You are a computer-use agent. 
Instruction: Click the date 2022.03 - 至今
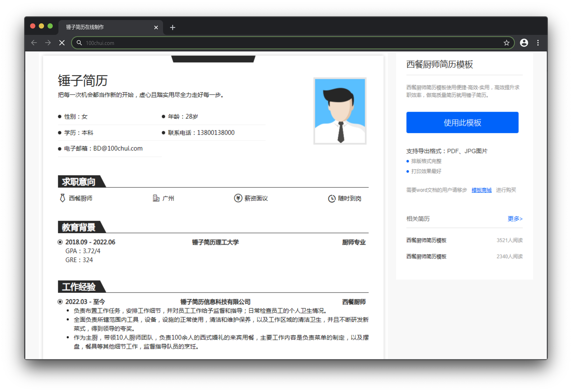click(x=85, y=302)
